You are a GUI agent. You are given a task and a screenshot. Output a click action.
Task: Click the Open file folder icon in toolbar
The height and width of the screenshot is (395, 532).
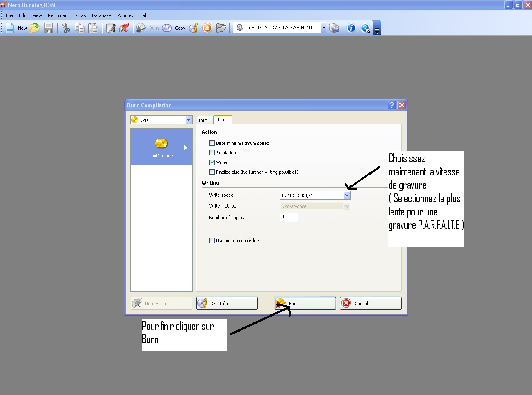[x=35, y=28]
